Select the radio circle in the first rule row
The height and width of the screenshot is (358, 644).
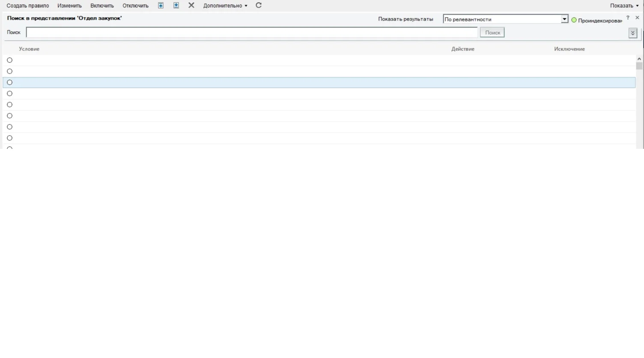(9, 60)
